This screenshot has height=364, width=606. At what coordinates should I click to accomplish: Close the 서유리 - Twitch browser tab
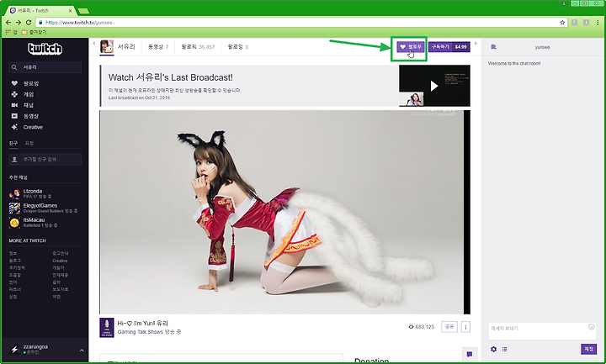point(71,11)
